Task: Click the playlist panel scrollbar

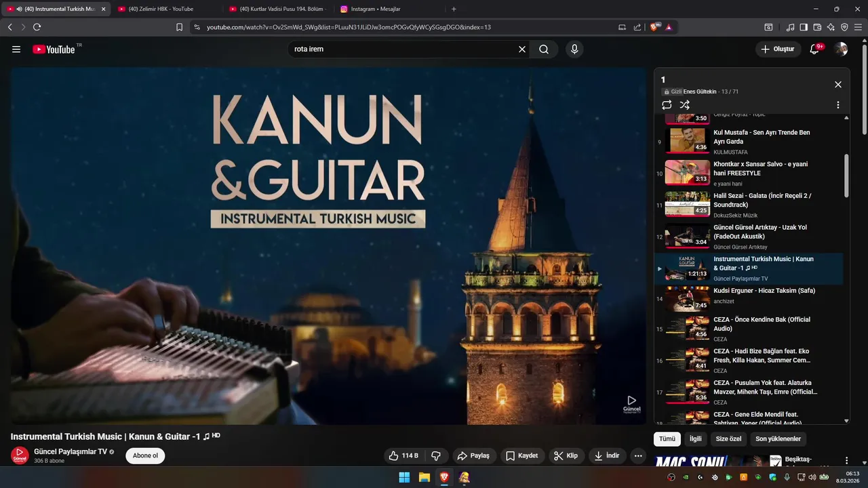Action: tap(846, 175)
